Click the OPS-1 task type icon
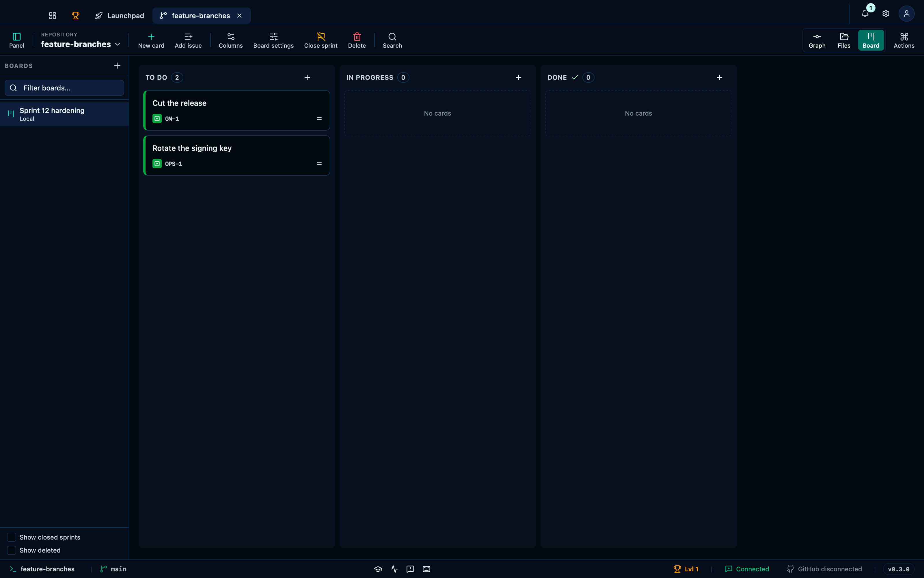924x578 pixels. point(157,164)
